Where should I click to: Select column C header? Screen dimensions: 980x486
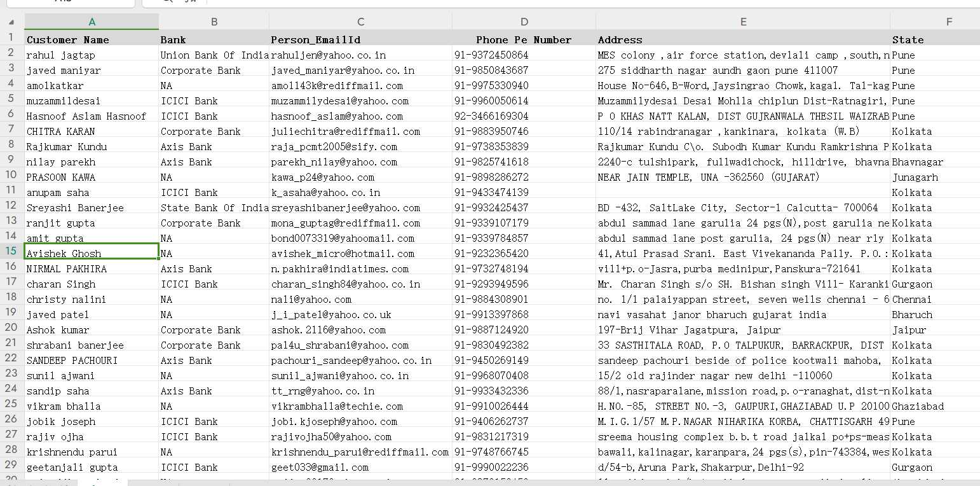360,22
